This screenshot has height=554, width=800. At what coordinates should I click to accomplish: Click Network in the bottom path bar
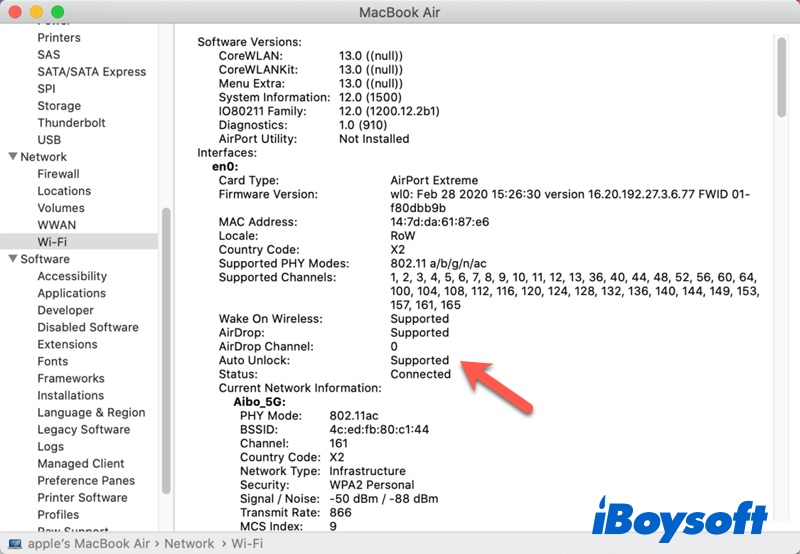(188, 544)
